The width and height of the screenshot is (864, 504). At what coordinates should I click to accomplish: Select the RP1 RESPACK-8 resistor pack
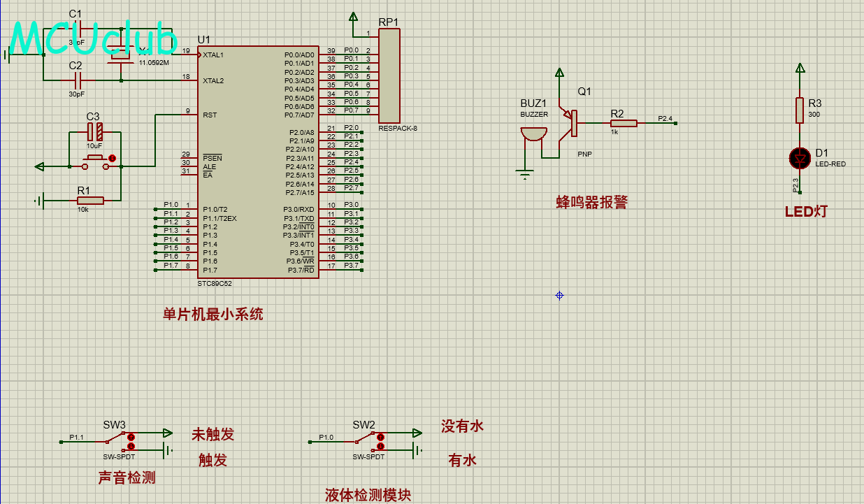[x=389, y=76]
